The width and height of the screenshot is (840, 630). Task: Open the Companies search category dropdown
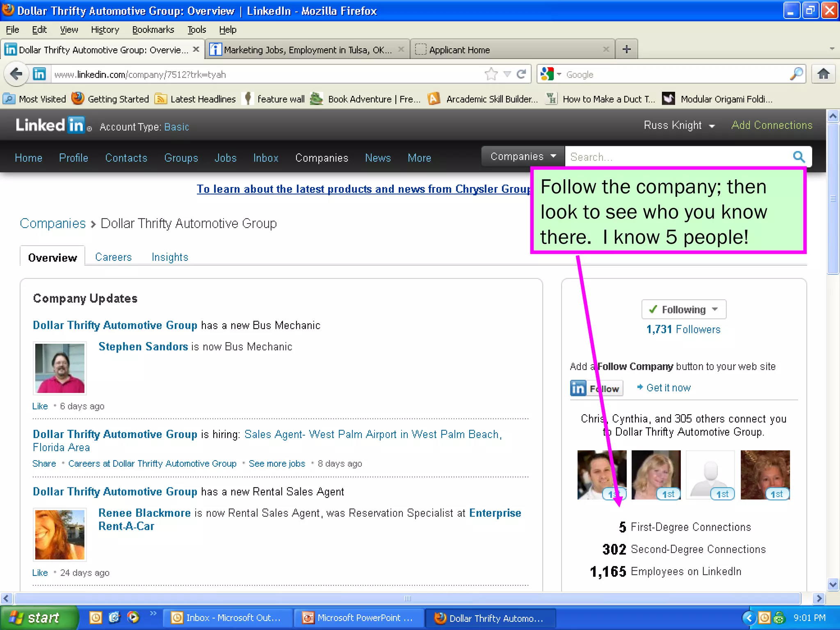tap(523, 156)
